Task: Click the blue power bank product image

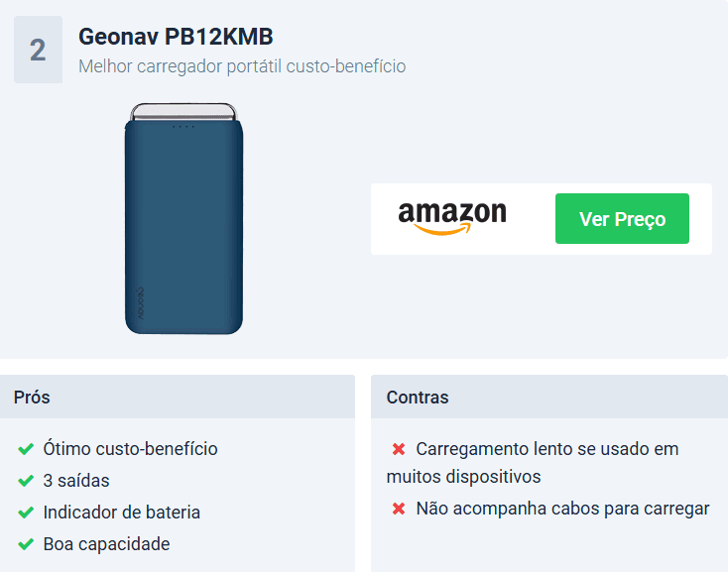Action: pos(183,218)
